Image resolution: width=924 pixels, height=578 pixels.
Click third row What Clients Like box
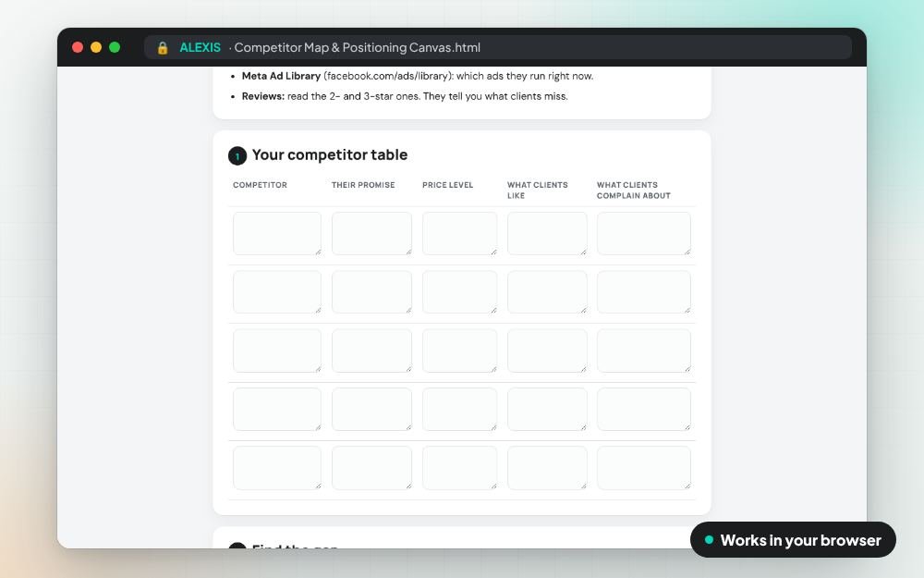[x=547, y=350]
